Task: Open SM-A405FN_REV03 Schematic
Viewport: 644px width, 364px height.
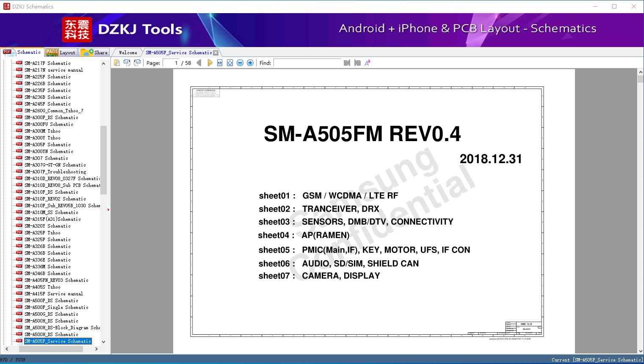Action: [56, 280]
